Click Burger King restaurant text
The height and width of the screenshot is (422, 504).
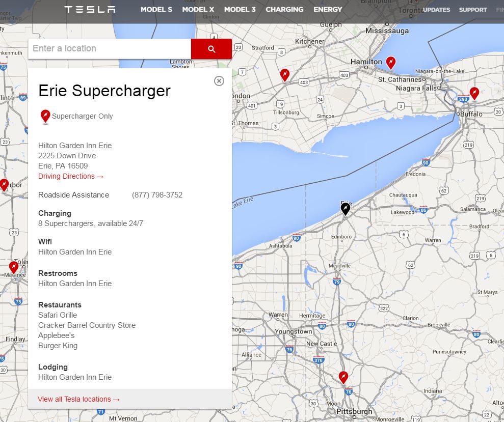(x=58, y=346)
